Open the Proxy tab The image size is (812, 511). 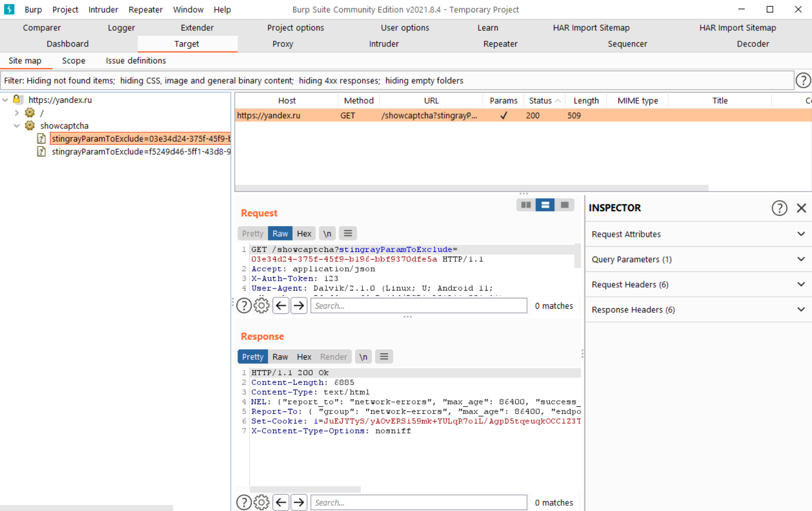point(282,44)
